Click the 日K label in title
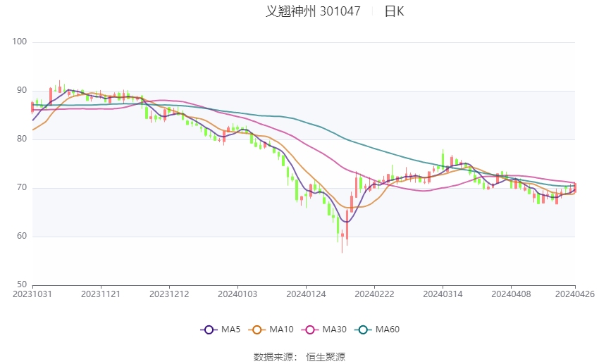Image resolution: width=599 pixels, height=364 pixels. [x=394, y=11]
